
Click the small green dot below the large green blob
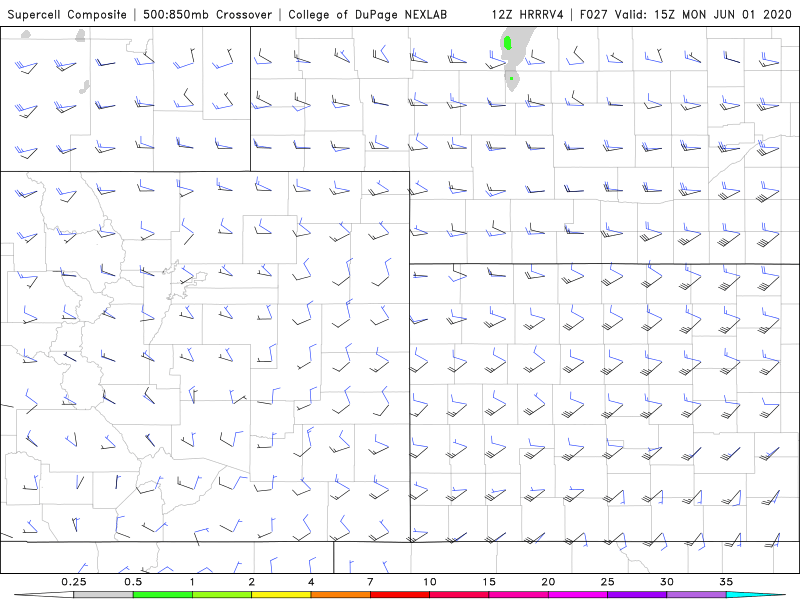511,78
